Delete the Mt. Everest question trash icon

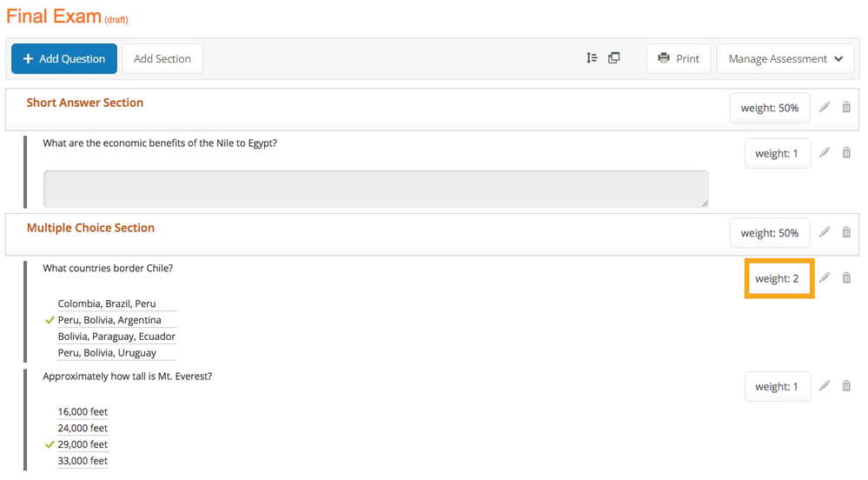(846, 386)
